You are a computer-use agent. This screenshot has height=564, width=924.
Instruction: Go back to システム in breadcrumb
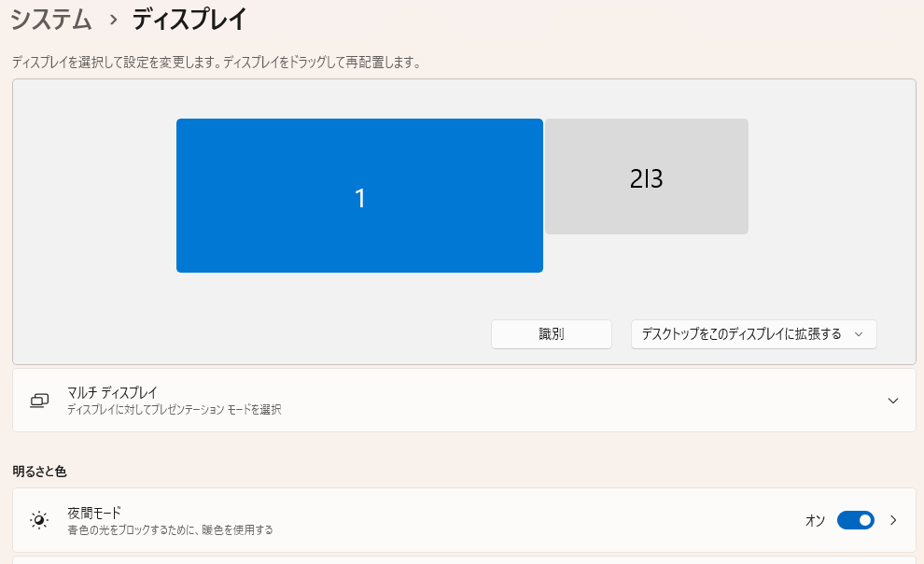tap(51, 19)
